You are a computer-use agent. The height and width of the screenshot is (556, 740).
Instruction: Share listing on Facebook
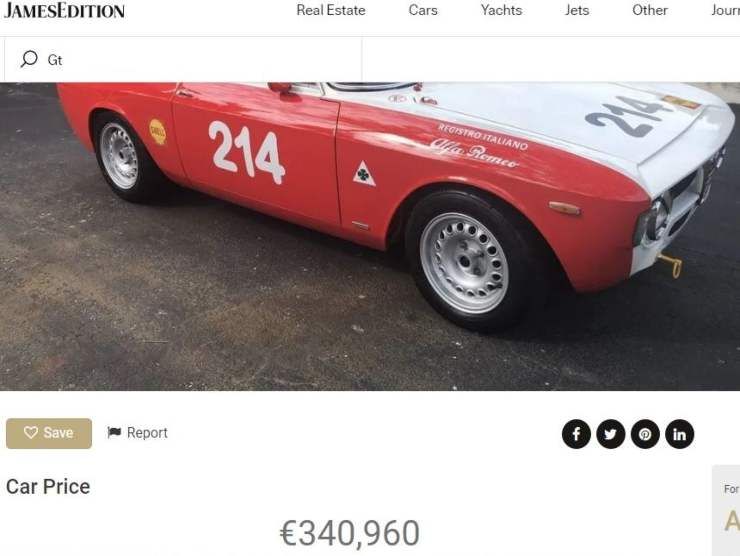tap(576, 434)
